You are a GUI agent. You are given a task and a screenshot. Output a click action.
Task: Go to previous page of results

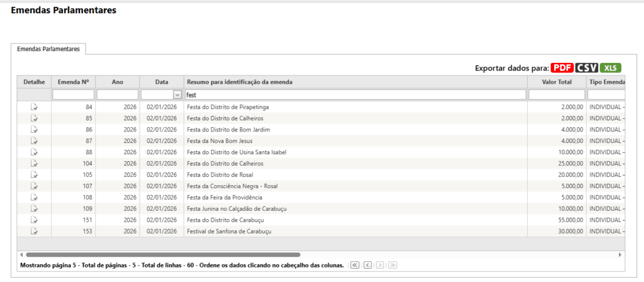368,266
